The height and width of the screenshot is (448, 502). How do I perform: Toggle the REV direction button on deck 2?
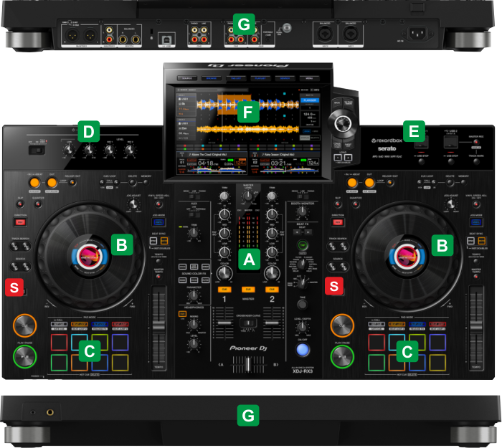click(x=338, y=222)
